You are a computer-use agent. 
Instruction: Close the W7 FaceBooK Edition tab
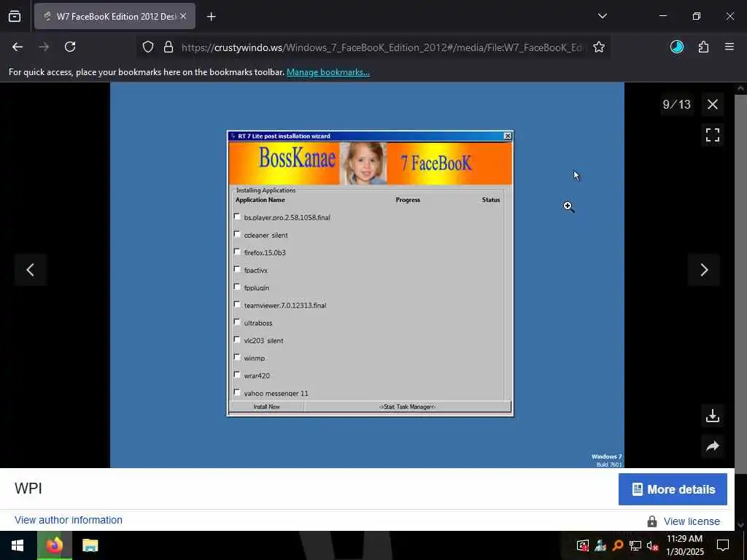point(183,16)
